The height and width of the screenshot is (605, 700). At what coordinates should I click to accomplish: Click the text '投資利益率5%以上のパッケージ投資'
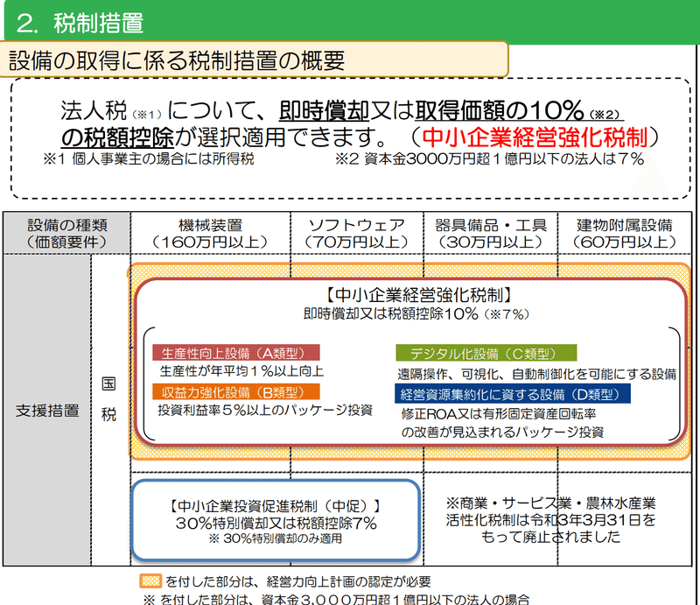click(x=265, y=410)
